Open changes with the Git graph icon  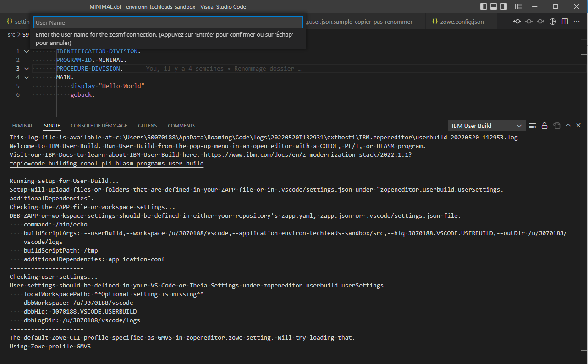pyautogui.click(x=553, y=21)
